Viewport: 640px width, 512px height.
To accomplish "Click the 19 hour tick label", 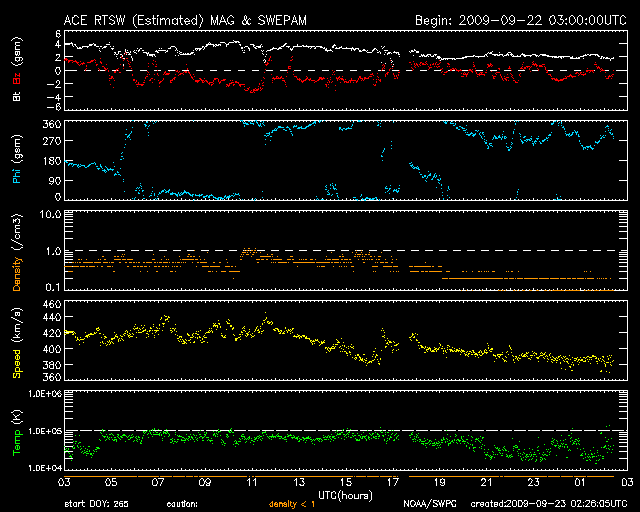I will [439, 483].
